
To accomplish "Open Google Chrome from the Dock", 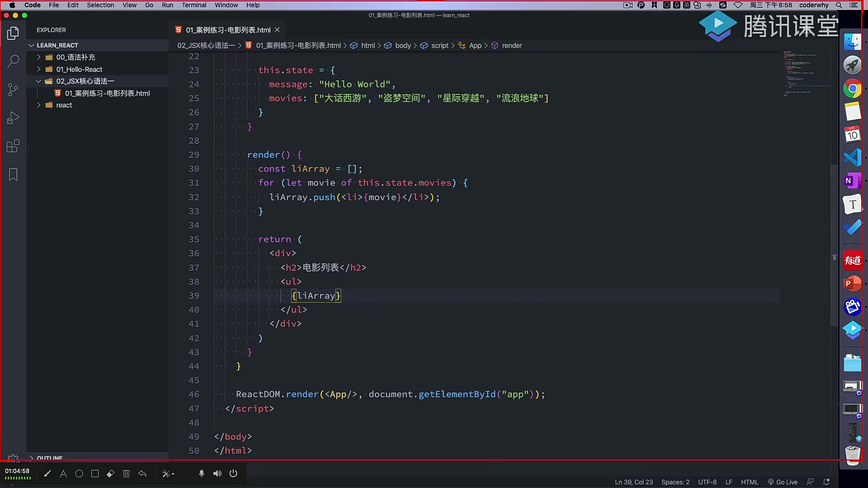I will (853, 89).
